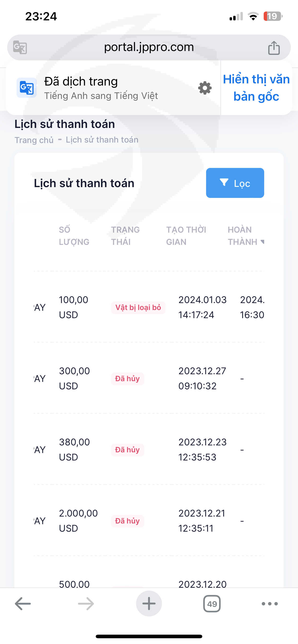
Task: Click the 'Tạo thời gian' column header
Action: pos(186,236)
